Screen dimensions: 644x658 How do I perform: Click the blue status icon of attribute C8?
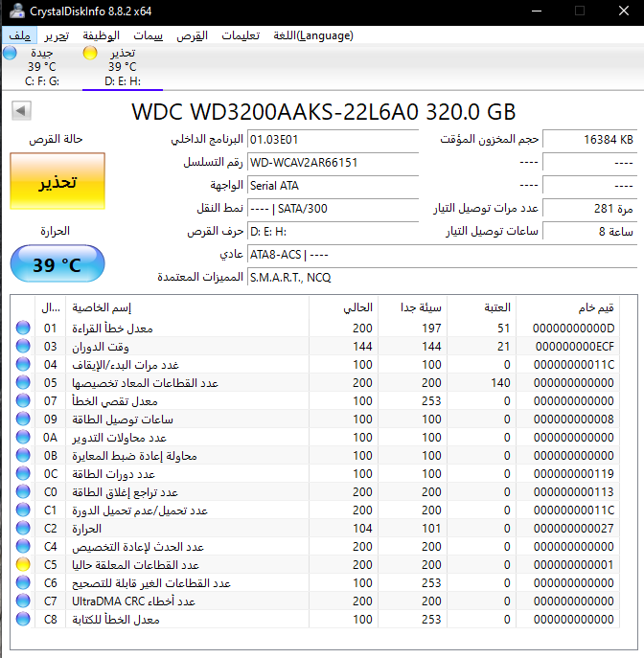click(x=23, y=619)
